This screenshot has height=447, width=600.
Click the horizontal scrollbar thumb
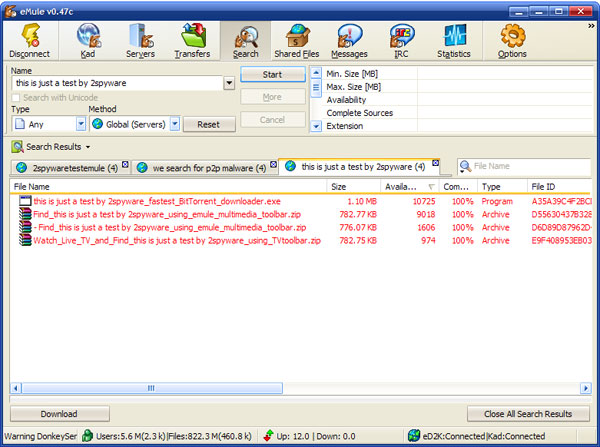tap(152, 388)
